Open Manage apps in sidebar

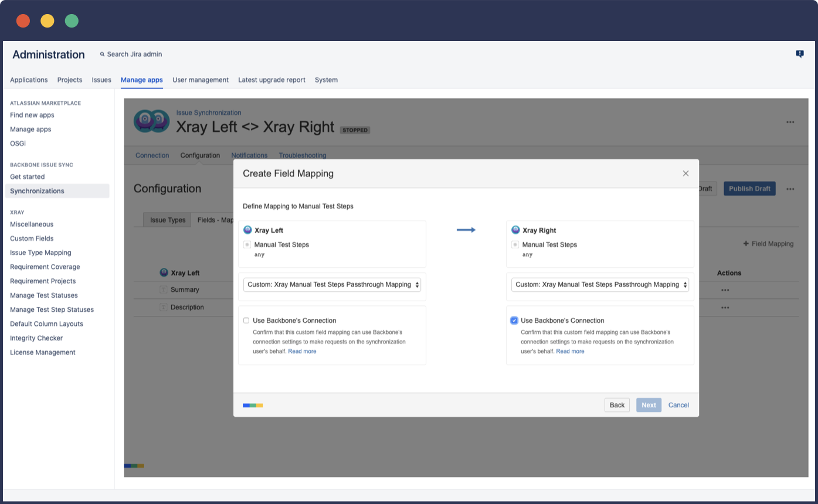coord(30,129)
